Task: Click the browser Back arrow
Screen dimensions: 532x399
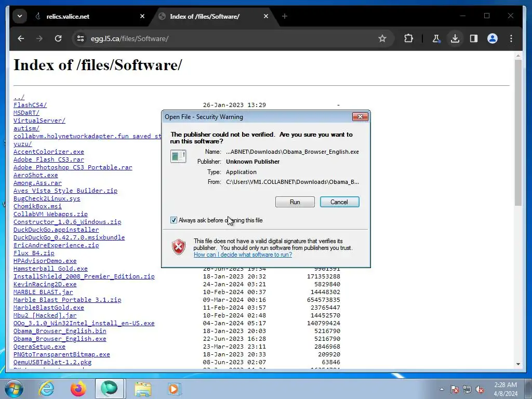Action: (x=21, y=38)
